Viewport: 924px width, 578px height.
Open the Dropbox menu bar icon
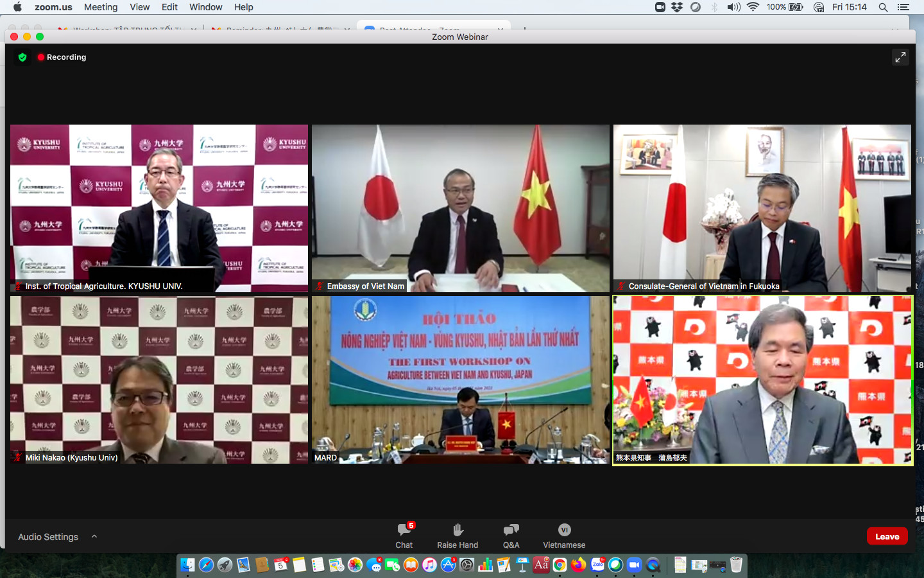[677, 7]
